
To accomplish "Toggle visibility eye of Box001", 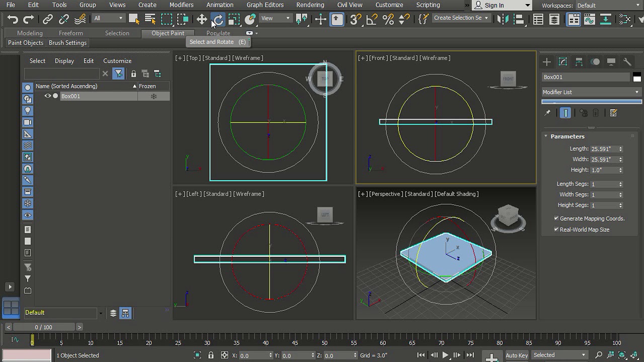I will [48, 96].
